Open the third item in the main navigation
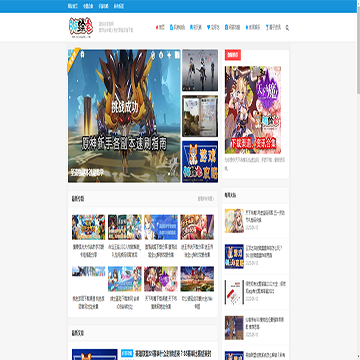The height and width of the screenshot is (360, 360). click(196, 27)
